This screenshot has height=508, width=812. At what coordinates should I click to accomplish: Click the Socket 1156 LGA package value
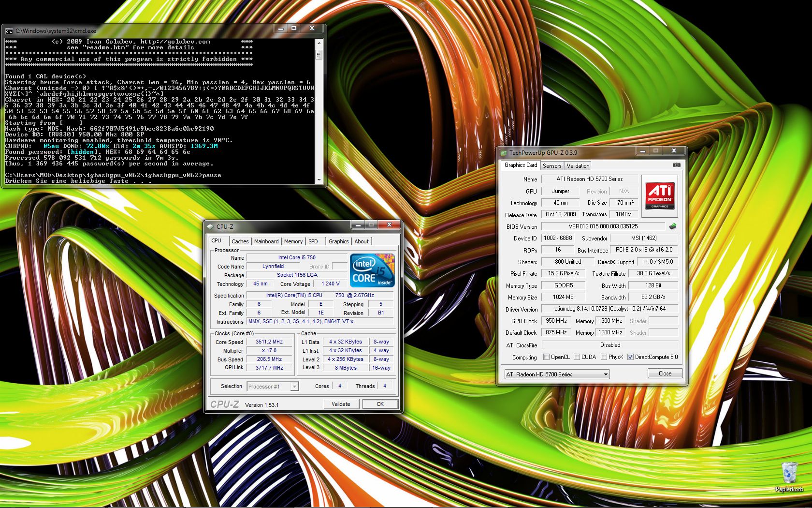click(x=297, y=275)
